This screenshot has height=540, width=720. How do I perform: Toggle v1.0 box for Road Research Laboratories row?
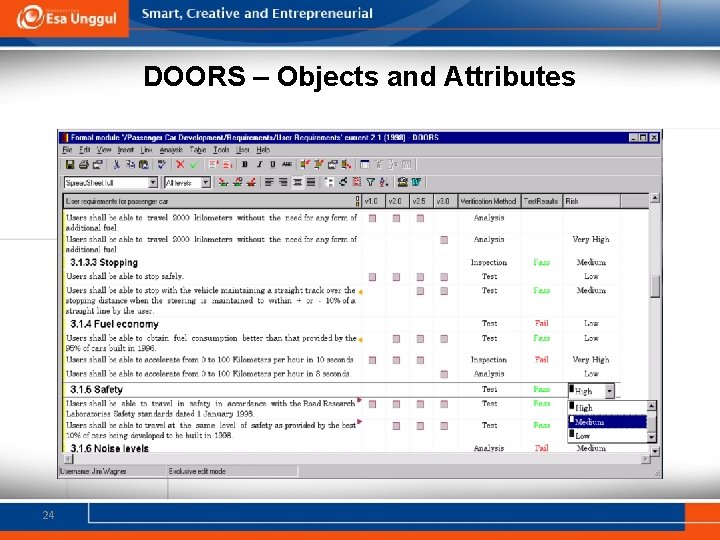[372, 404]
